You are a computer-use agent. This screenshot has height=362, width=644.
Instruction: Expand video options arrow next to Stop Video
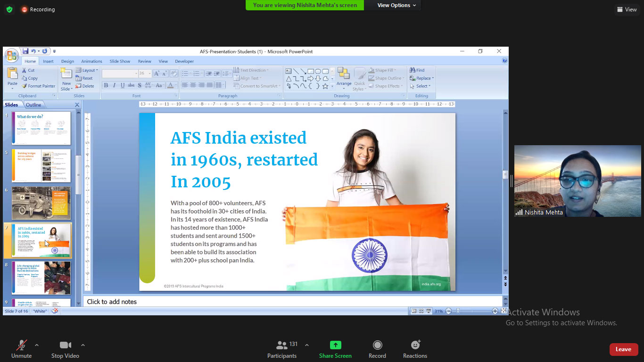83,345
